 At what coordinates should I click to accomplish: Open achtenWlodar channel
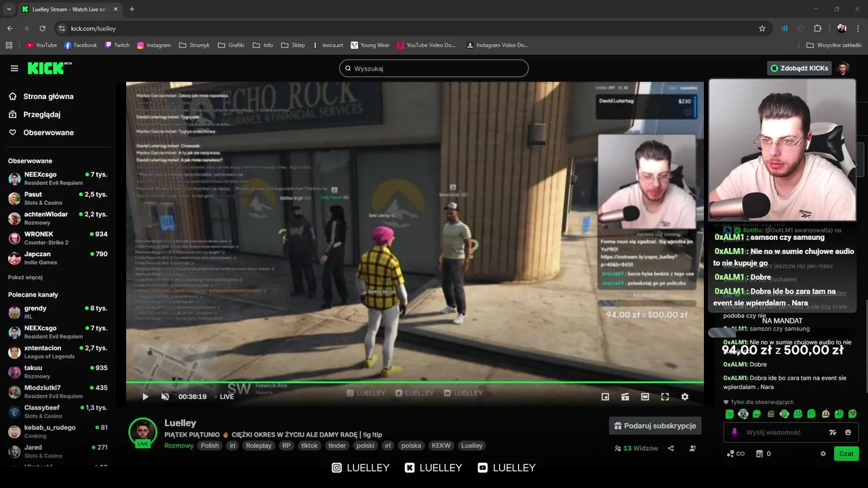click(x=58, y=218)
